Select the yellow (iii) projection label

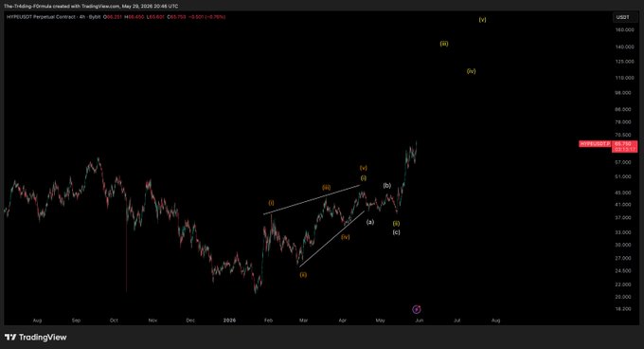444,44
